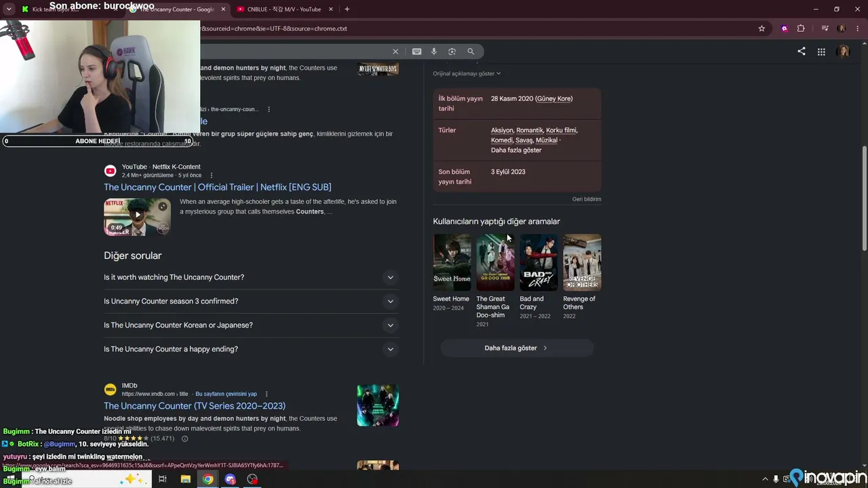Viewport: 868px width, 488px height.
Task: Expand 'Orijinal açıklamayı göster'
Action: pyautogui.click(x=467, y=73)
